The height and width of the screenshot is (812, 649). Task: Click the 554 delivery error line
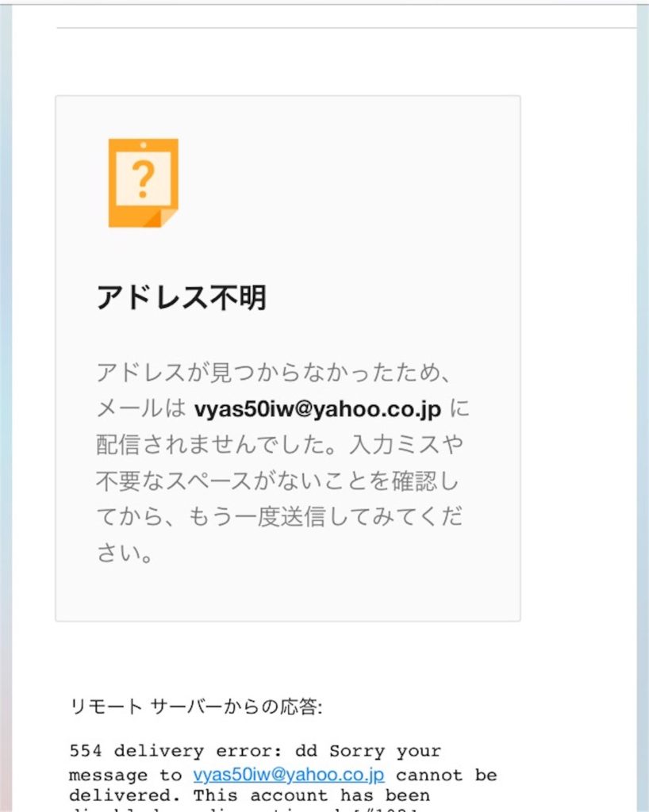point(255,752)
